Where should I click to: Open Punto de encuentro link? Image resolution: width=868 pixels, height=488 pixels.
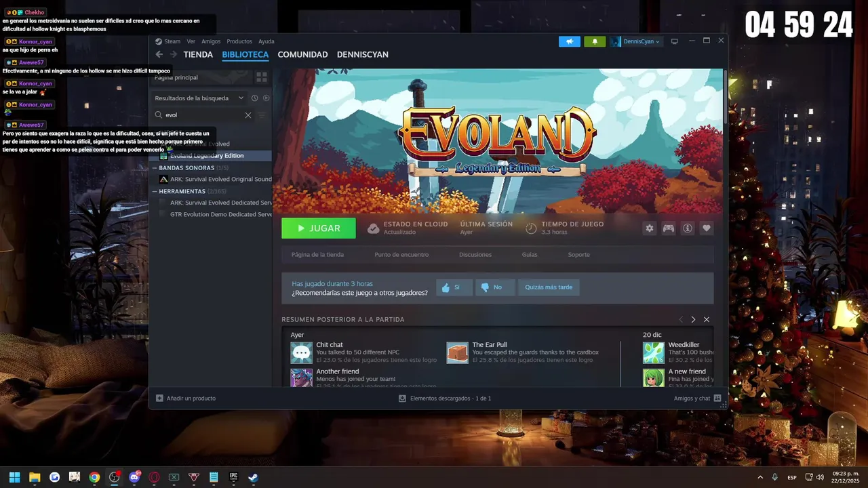tap(401, 255)
